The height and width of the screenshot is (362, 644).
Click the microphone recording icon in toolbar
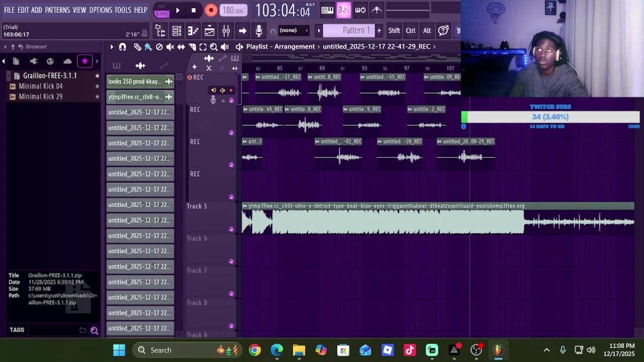coord(259,31)
